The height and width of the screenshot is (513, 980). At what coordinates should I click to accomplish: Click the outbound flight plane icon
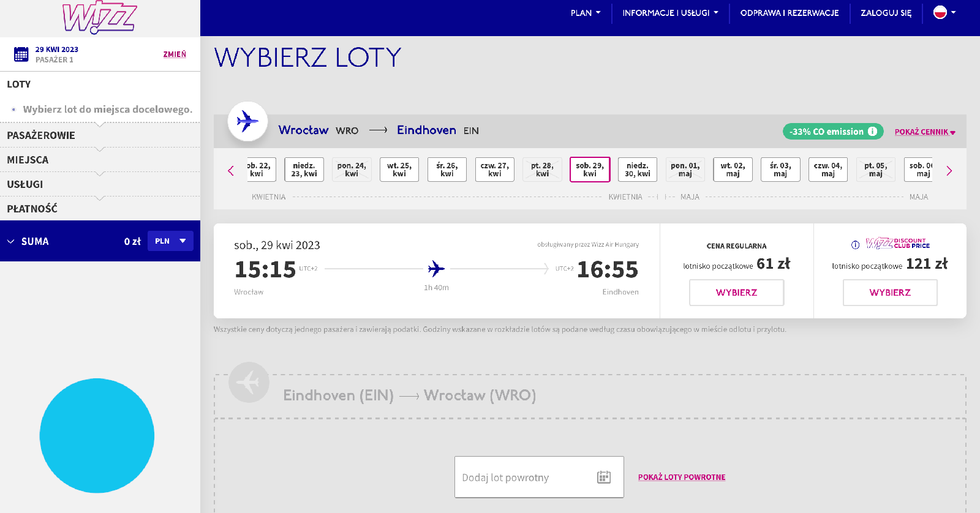tap(247, 121)
